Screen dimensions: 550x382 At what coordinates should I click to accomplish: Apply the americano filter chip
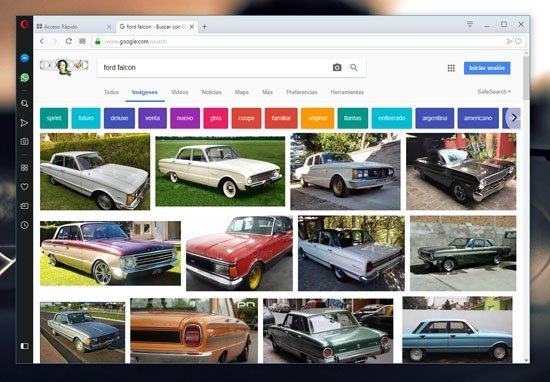478,118
